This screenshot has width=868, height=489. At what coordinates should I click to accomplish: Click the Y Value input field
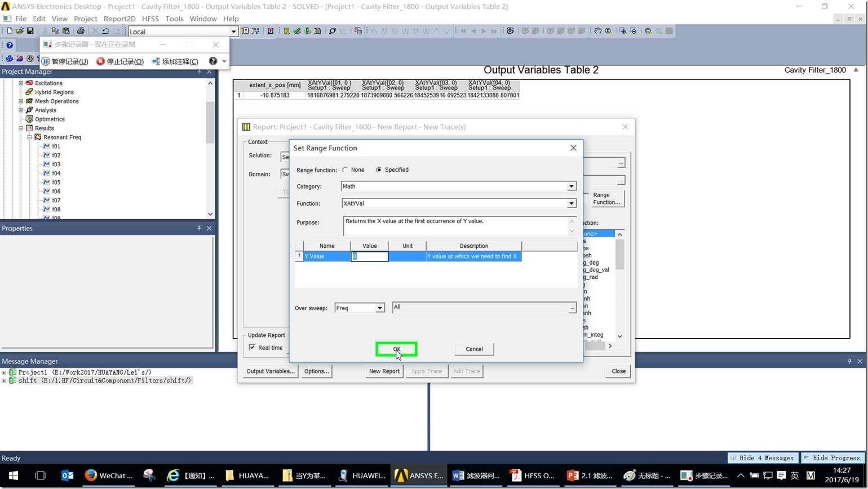pos(370,256)
